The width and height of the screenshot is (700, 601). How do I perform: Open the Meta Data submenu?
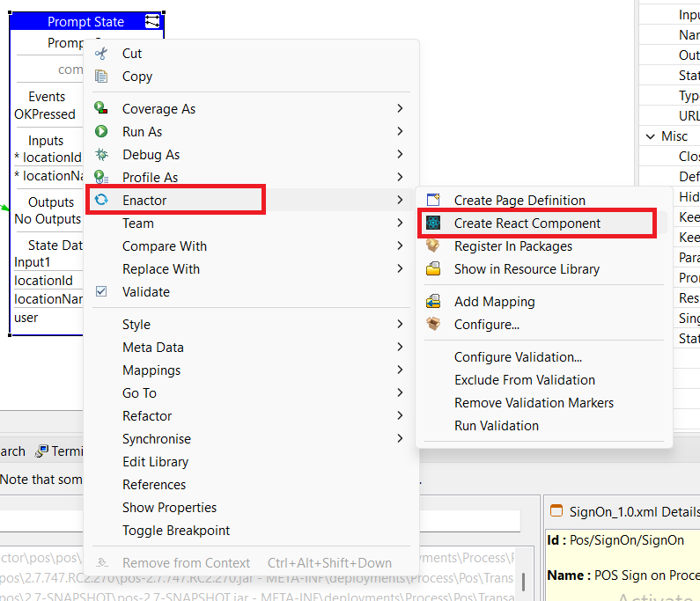(251, 347)
